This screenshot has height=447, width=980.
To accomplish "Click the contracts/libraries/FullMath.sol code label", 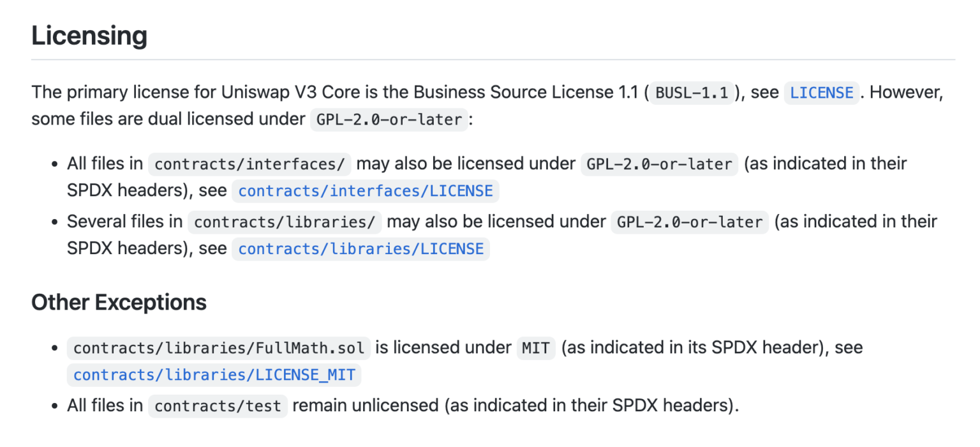I will 219,348.
